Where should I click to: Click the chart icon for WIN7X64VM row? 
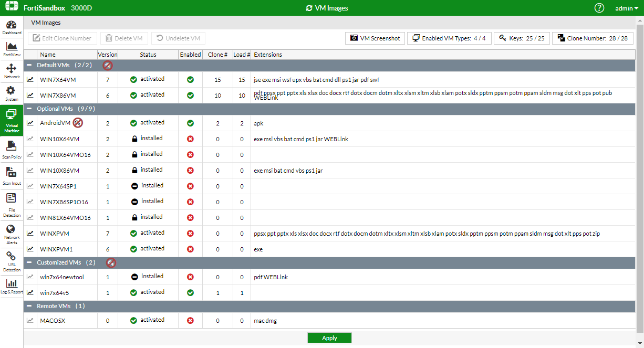point(30,80)
